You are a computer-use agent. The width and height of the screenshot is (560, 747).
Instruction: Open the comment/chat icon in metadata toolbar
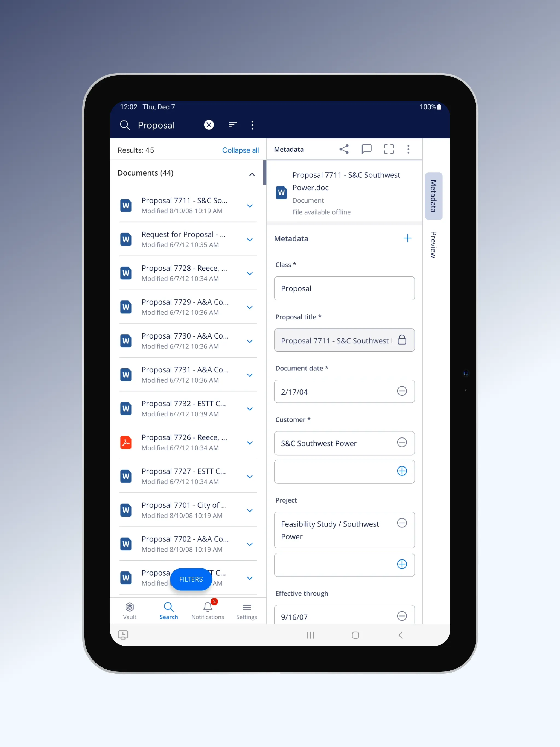click(365, 149)
